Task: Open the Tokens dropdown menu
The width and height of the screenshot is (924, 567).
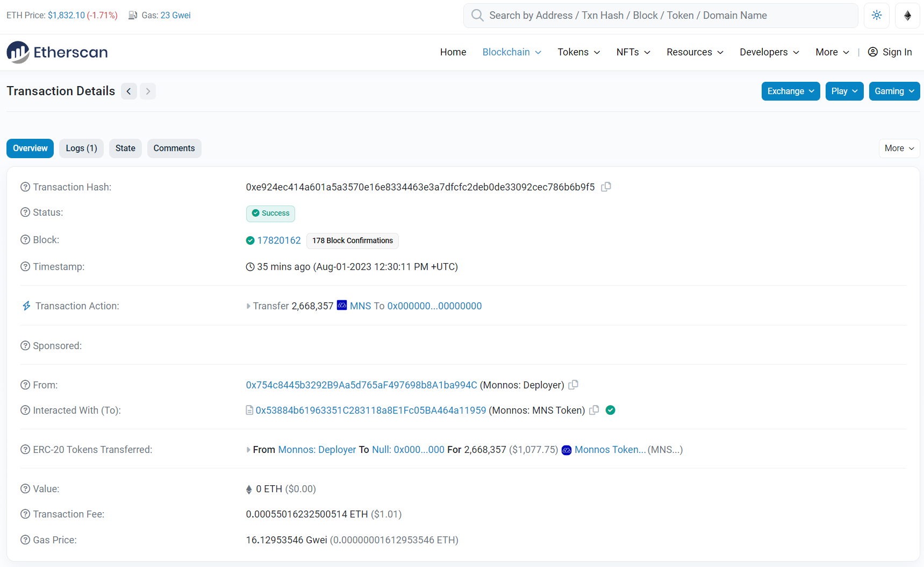Action: coord(579,52)
